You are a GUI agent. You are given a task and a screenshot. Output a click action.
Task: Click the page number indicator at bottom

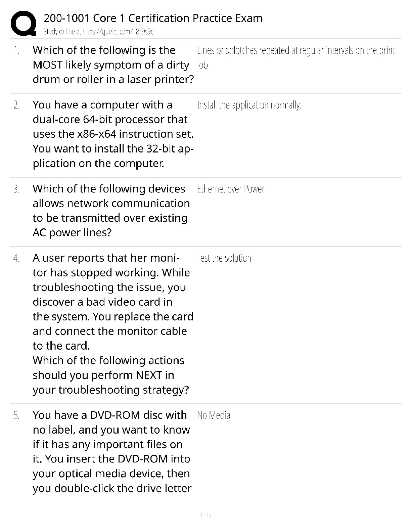click(x=205, y=515)
